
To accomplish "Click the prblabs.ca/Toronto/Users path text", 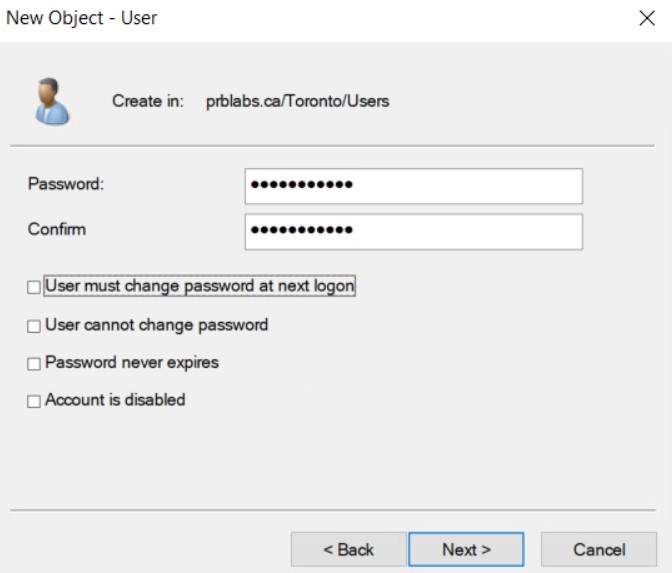I will point(297,101).
